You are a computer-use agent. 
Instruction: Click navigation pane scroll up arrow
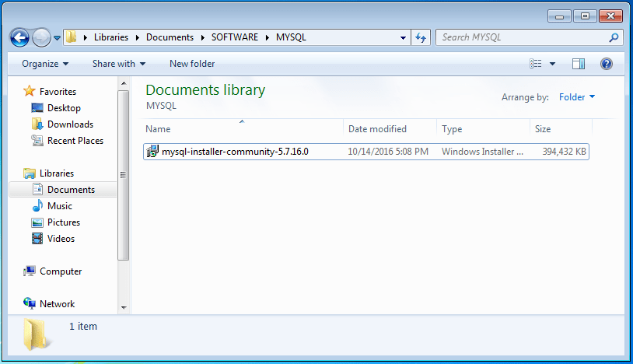(124, 83)
